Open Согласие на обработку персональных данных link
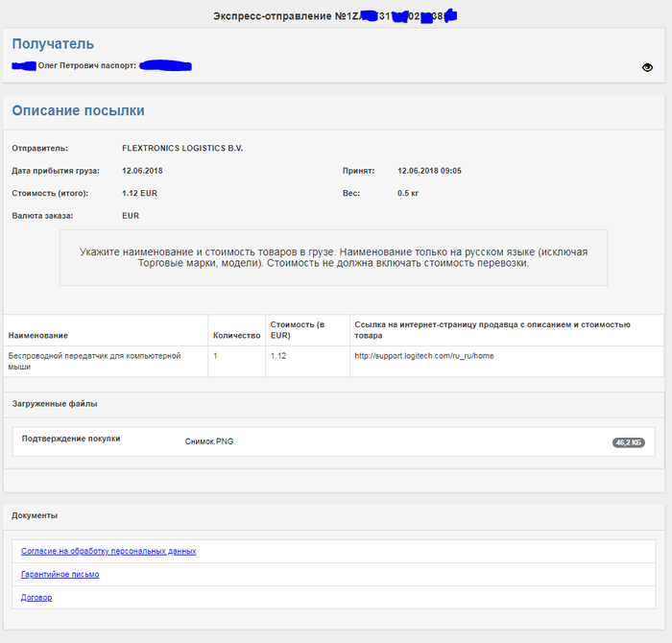The image size is (672, 643). click(108, 551)
